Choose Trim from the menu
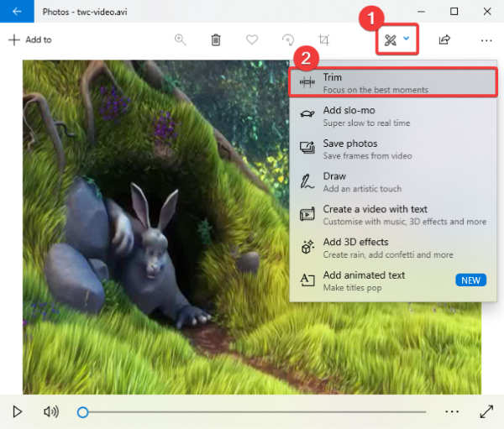 coord(393,83)
